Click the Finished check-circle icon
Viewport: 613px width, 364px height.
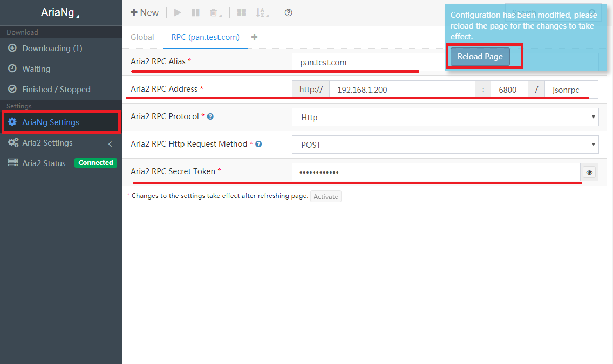pos(12,89)
